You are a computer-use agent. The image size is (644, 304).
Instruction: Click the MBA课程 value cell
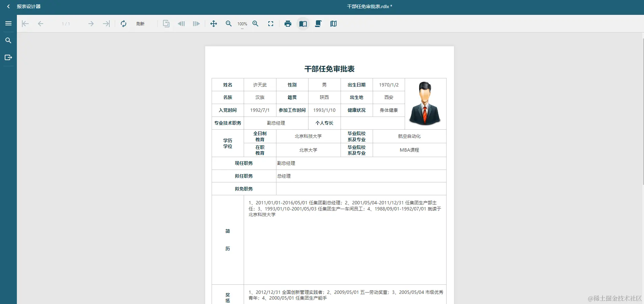pyautogui.click(x=409, y=150)
